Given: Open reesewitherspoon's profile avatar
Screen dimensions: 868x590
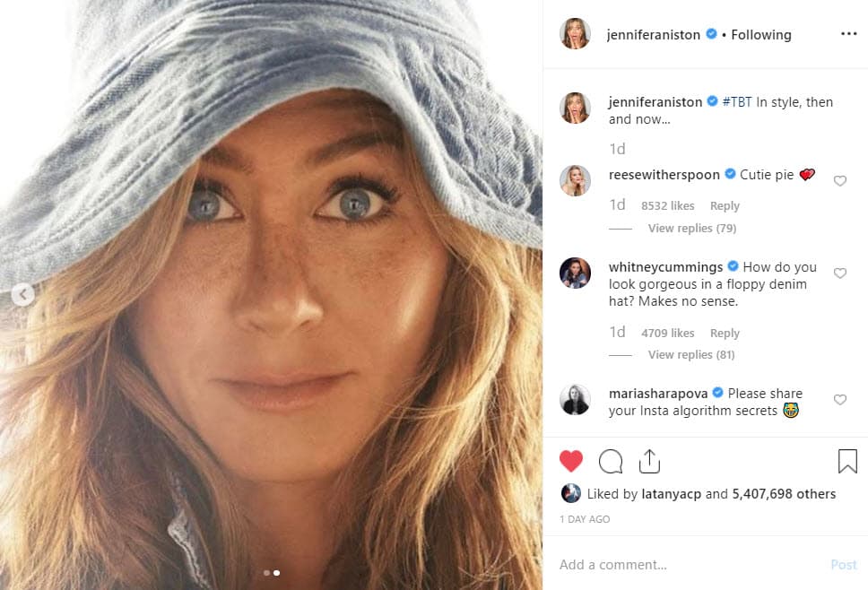Looking at the screenshot, I should pos(575,180).
